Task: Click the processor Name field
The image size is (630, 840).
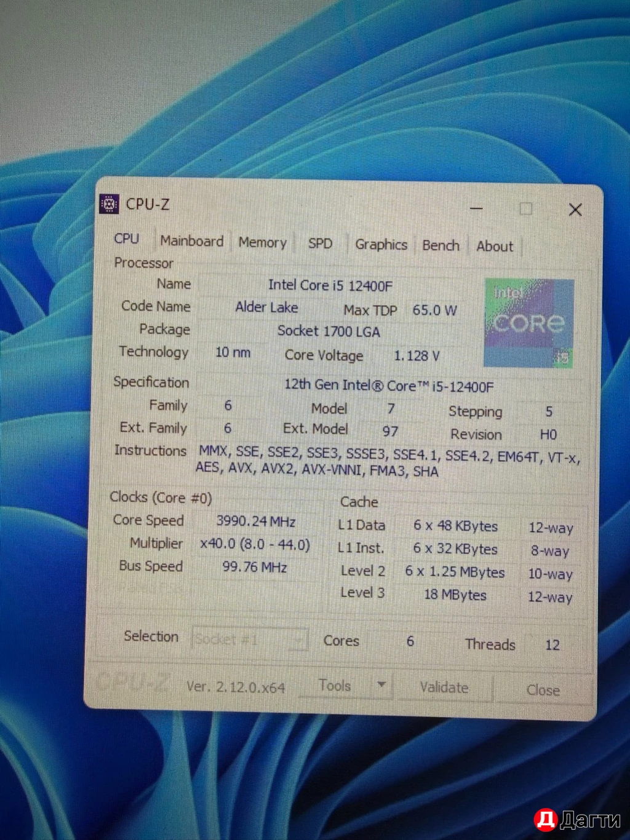Action: tap(330, 285)
